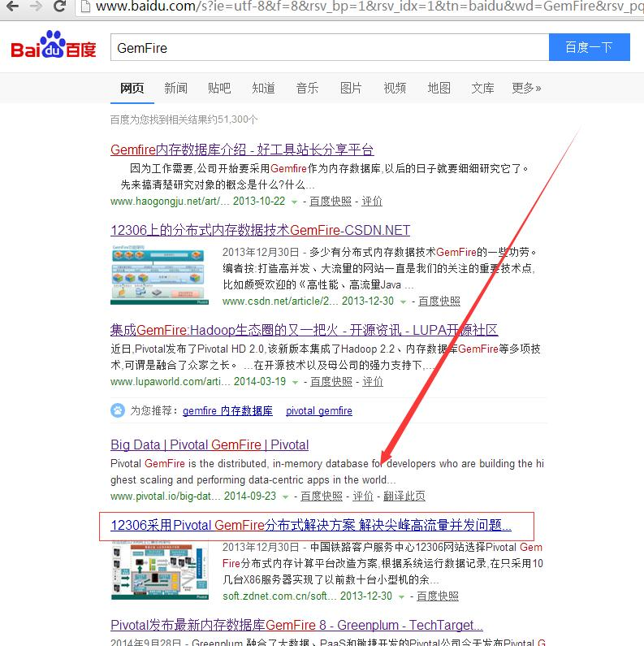
Task: Open Pivotal发布最新内存数据库GemFire 8 TechTarget link
Action: click(x=296, y=625)
